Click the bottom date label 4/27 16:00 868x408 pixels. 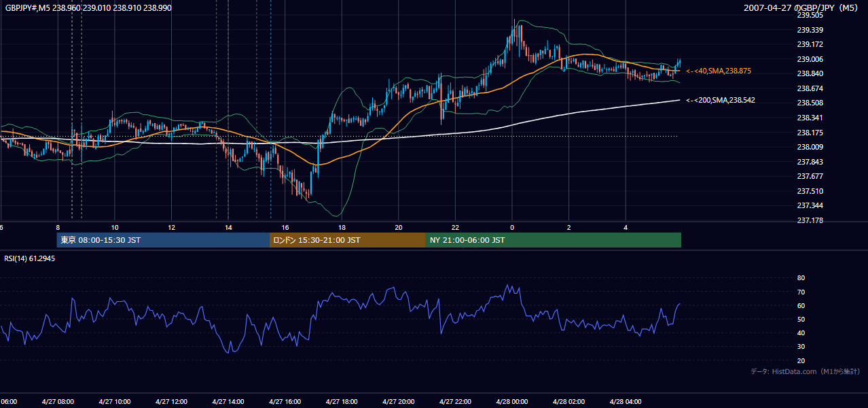pos(285,401)
